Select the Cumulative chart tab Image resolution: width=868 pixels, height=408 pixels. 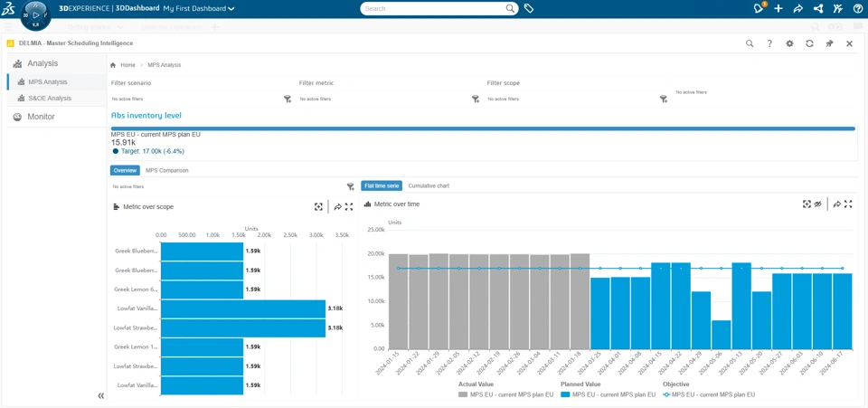(429, 186)
